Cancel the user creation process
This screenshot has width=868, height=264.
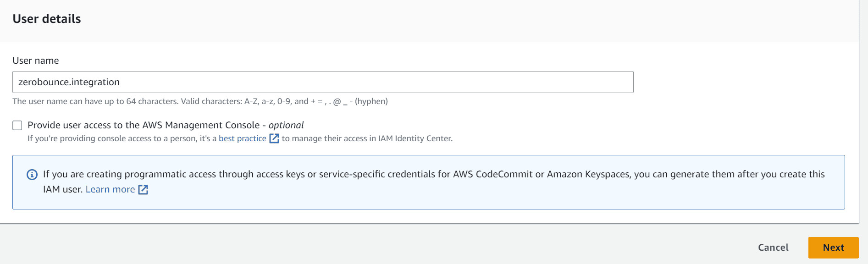[x=773, y=247]
